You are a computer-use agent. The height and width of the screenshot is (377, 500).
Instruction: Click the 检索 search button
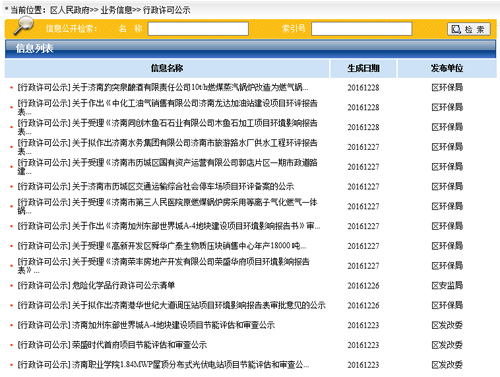pyautogui.click(x=469, y=29)
